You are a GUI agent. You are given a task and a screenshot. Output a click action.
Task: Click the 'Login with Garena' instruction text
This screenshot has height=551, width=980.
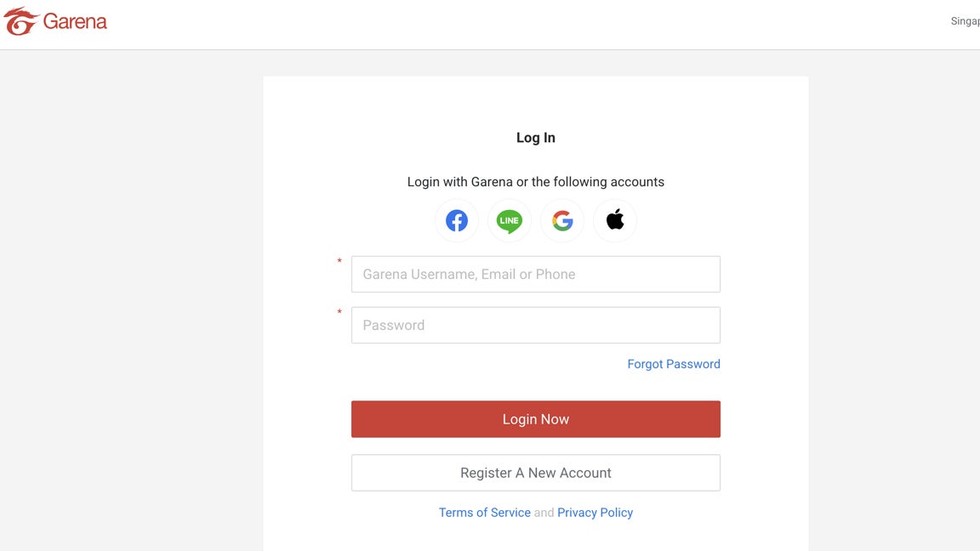point(536,182)
